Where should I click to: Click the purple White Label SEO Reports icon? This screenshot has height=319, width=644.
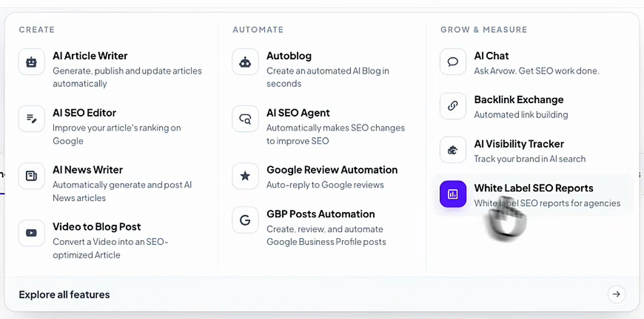tap(453, 194)
